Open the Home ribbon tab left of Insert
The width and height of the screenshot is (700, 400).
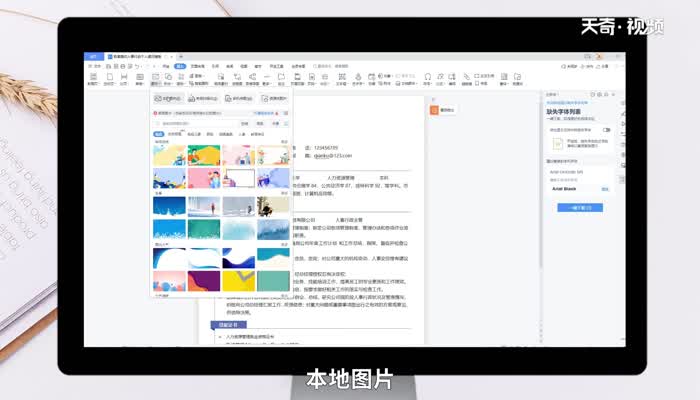pyautogui.click(x=166, y=66)
